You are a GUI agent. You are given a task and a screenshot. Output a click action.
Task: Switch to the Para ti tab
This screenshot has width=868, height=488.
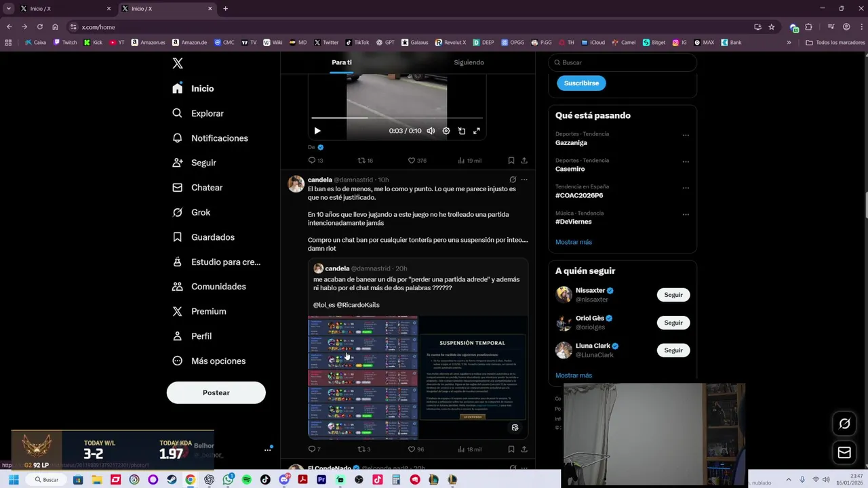(x=342, y=62)
